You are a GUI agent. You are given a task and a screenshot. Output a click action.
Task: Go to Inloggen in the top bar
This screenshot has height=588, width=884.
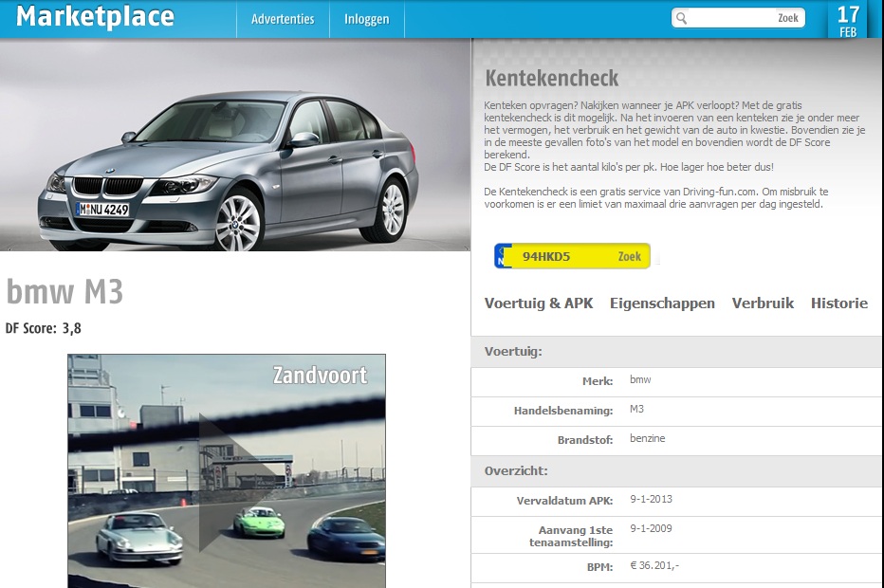[367, 19]
